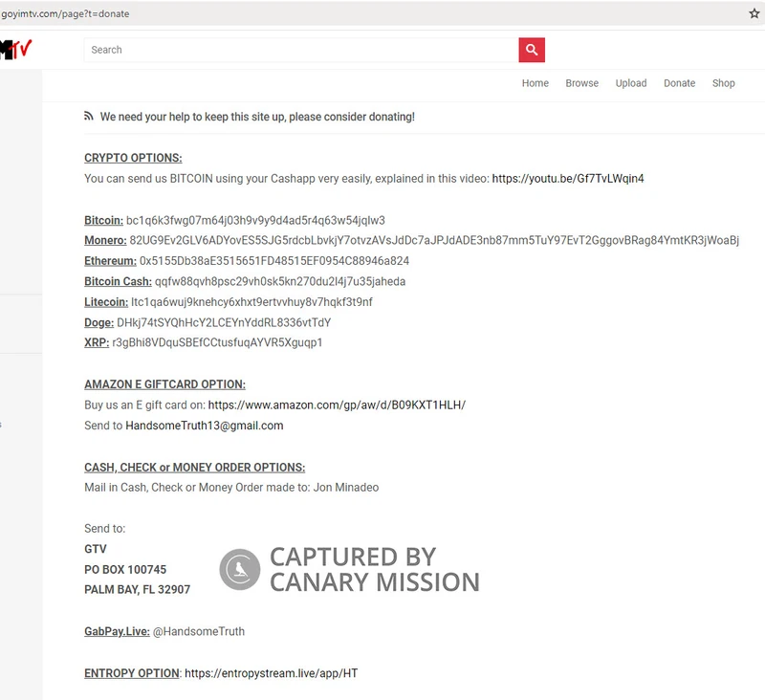Image resolution: width=765 pixels, height=700 pixels.
Task: Click the GTV recipient line
Action: [95, 549]
